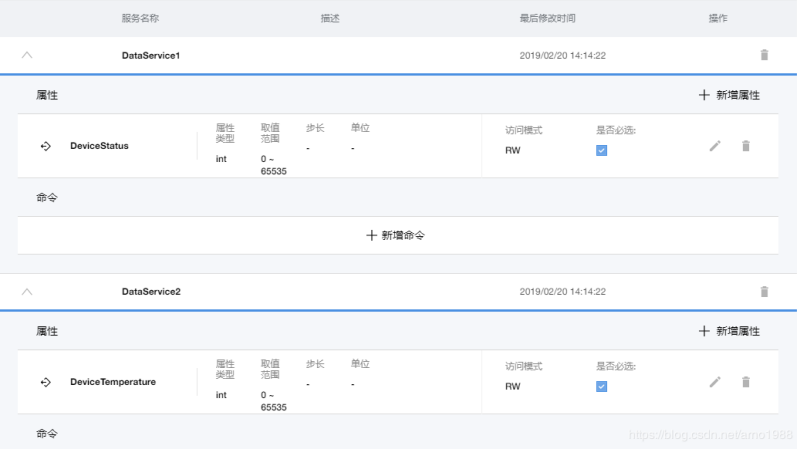The image size is (800, 449).
Task: Add new property under DataService2
Action: pos(729,331)
